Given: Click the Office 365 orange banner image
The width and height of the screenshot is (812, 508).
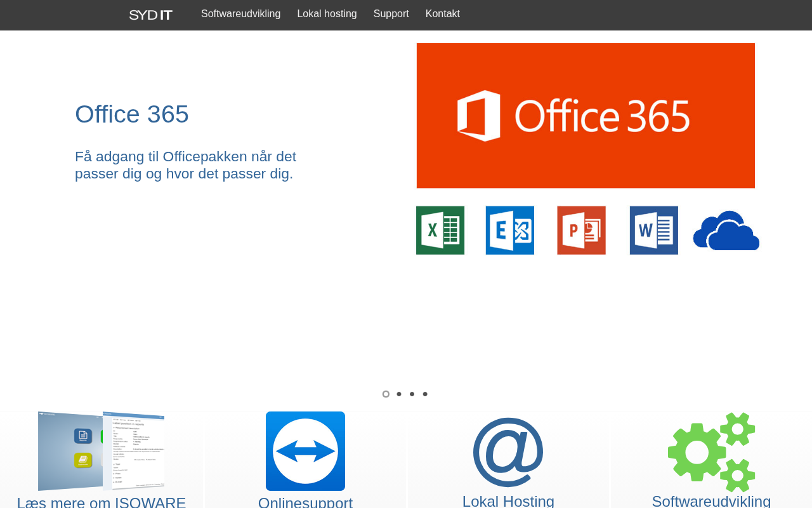Looking at the screenshot, I should tap(586, 116).
